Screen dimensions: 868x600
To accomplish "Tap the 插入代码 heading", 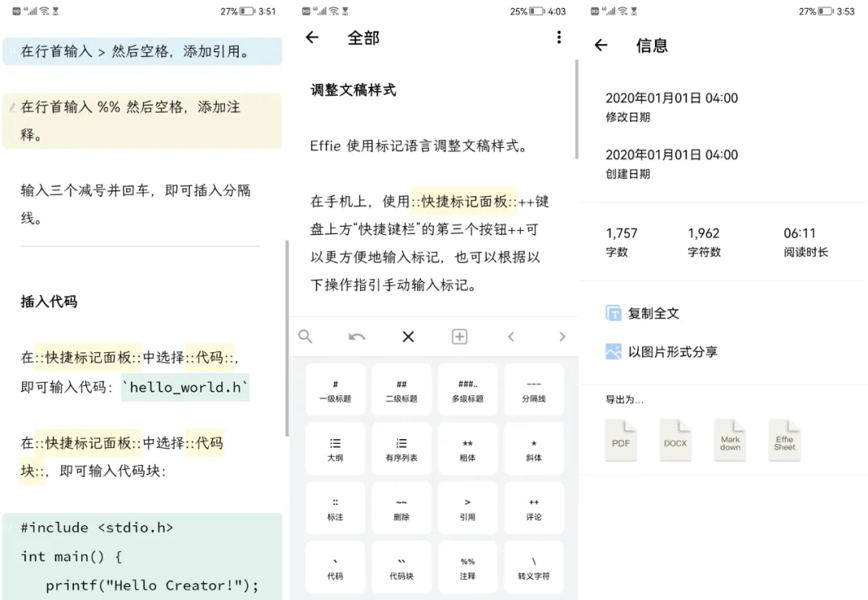I will 49,301.
